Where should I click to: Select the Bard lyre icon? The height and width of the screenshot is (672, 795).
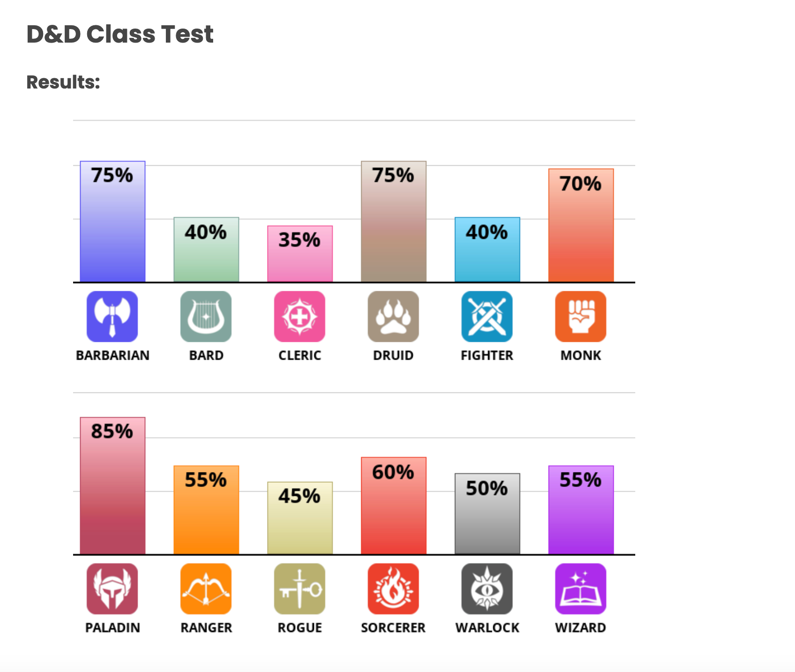tap(206, 317)
